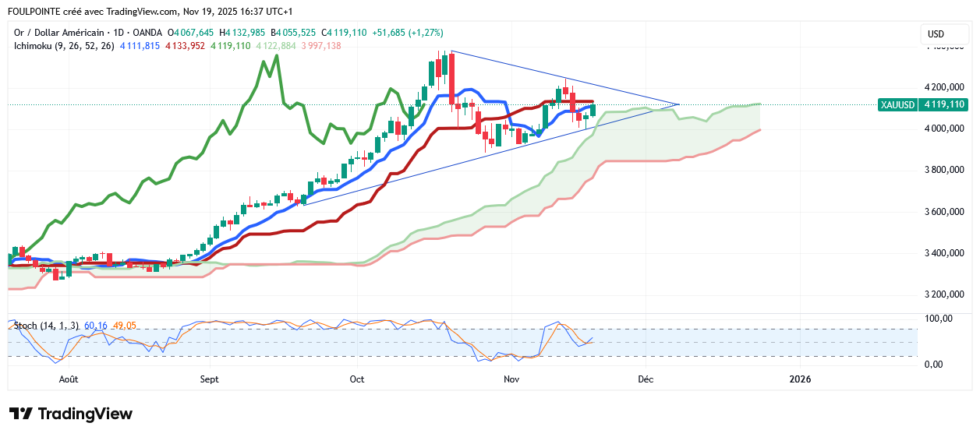980x437 pixels.
Task: Click the 3 600,000 price scale label
Action: pyautogui.click(x=944, y=212)
